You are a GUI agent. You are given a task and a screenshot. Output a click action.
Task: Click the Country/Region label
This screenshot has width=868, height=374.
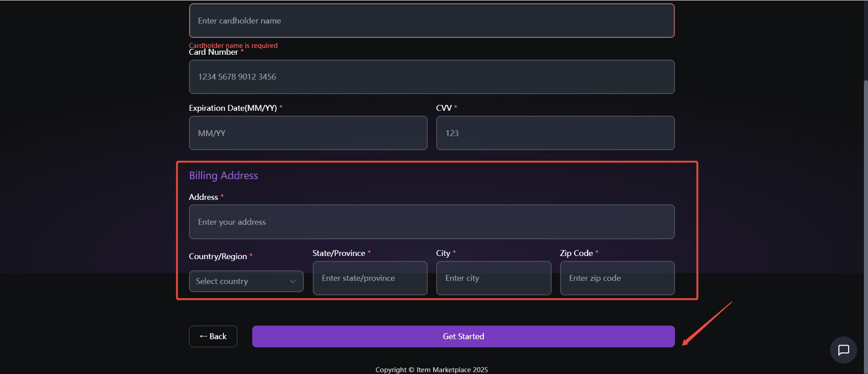click(x=218, y=256)
